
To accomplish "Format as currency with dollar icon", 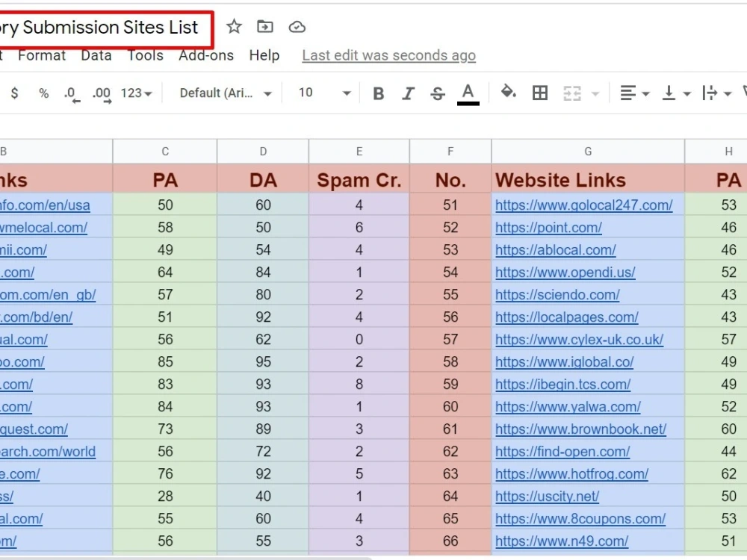I will (15, 93).
